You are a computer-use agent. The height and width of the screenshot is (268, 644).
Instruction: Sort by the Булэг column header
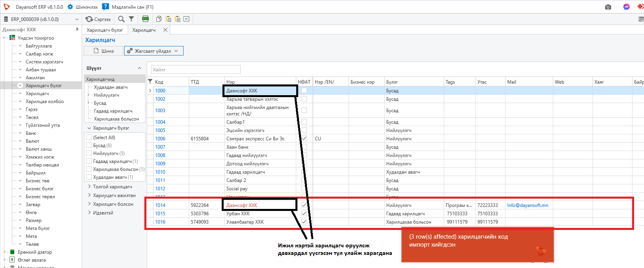tap(414, 82)
